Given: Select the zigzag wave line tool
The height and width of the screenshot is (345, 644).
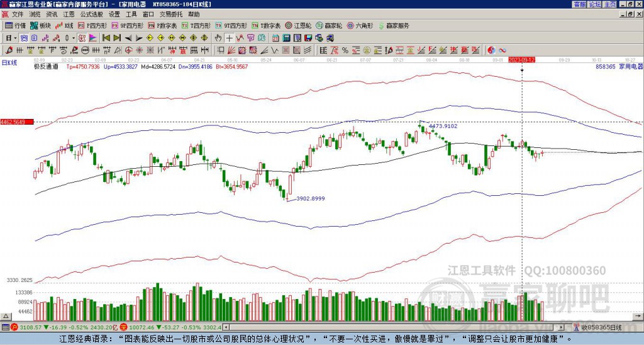Looking at the screenshot, I should pyautogui.click(x=275, y=50).
